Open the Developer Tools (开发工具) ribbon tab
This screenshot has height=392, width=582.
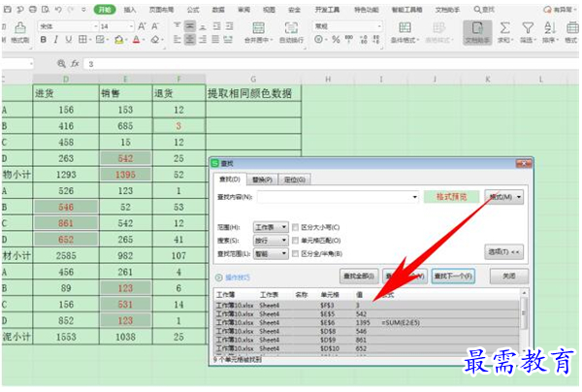pos(327,10)
